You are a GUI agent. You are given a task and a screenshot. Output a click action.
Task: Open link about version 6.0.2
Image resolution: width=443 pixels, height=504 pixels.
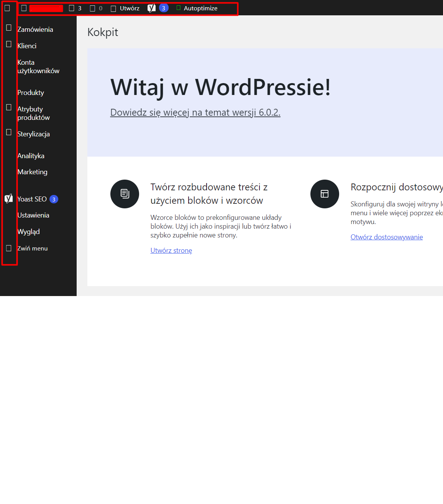(195, 112)
